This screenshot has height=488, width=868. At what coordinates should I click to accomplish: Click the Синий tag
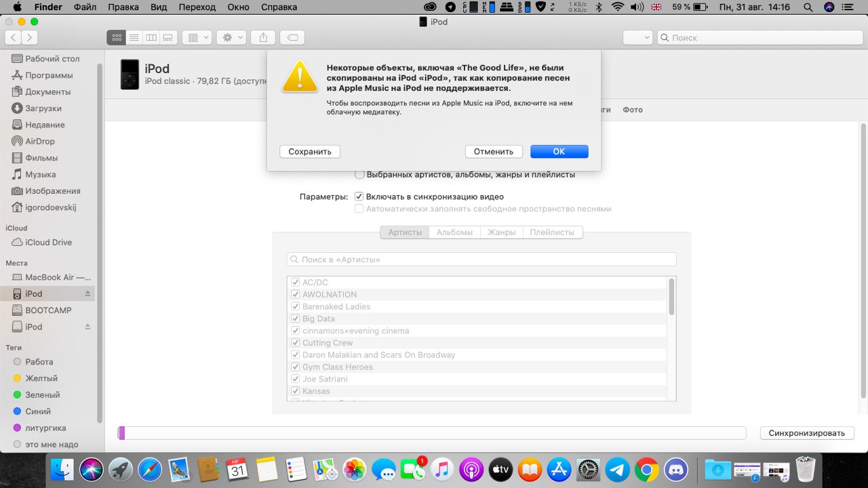(38, 411)
